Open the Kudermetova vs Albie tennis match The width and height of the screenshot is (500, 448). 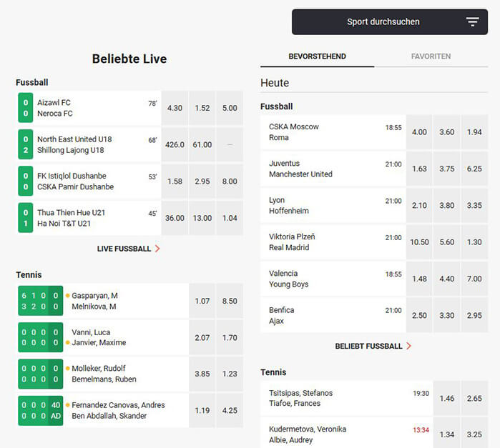pyautogui.click(x=347, y=433)
